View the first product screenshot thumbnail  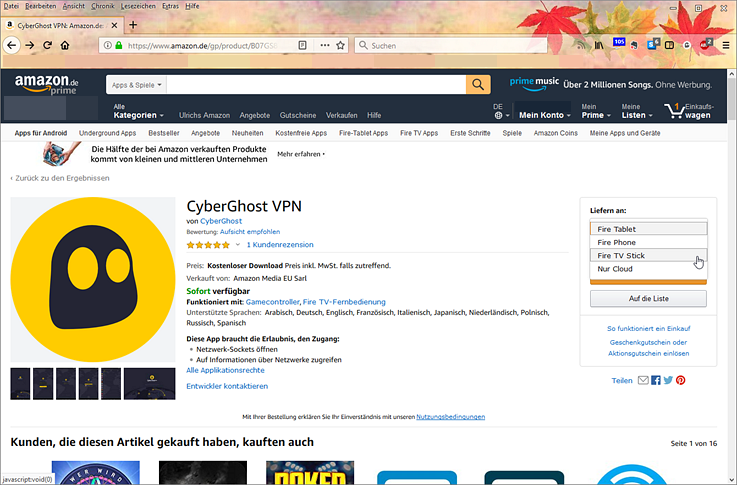click(20, 384)
